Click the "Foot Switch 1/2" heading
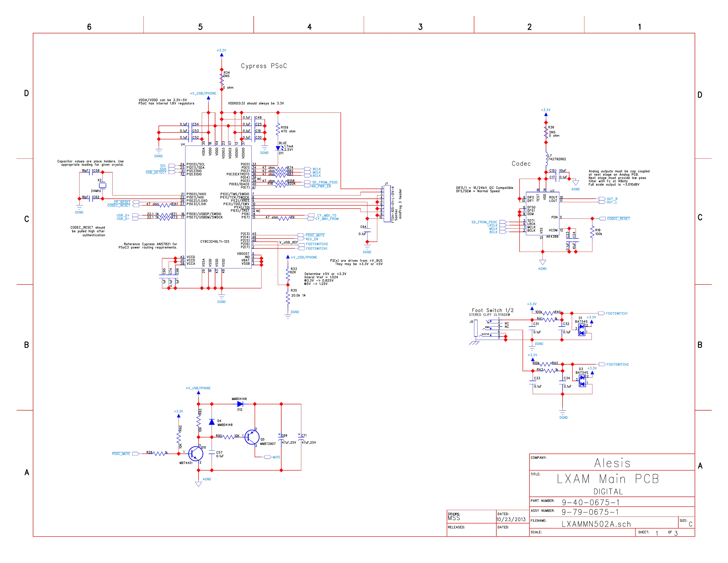This screenshot has width=728, height=563. 493,310
